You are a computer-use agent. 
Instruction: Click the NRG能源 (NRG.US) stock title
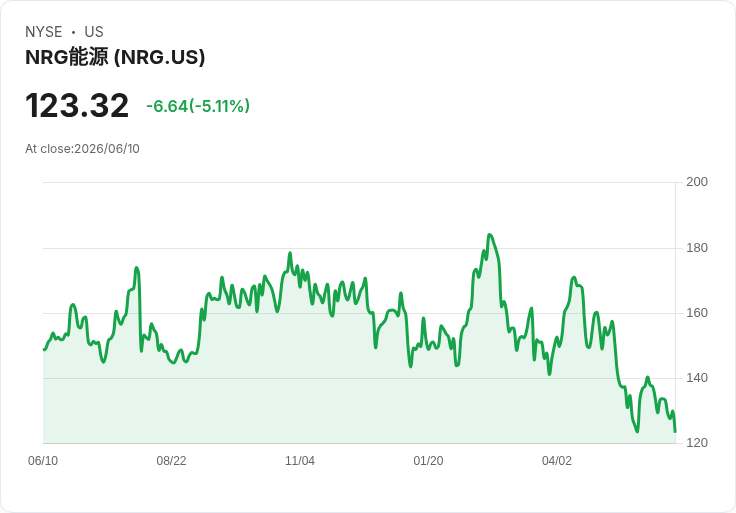click(115, 57)
